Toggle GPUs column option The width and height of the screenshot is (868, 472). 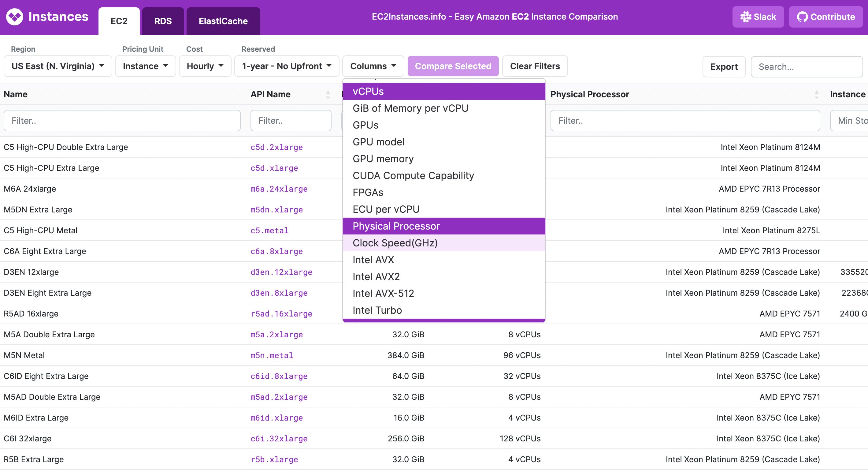pyautogui.click(x=444, y=125)
